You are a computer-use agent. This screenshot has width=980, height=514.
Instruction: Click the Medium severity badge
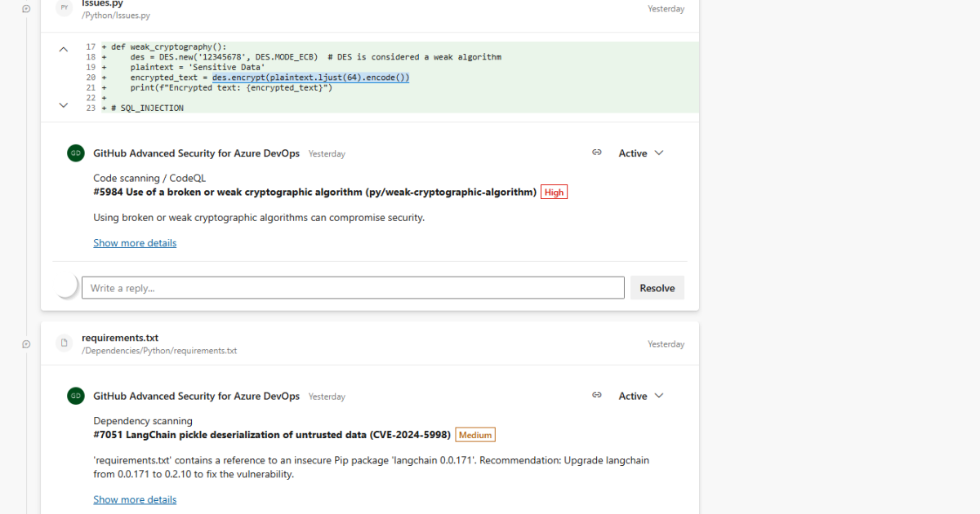[475, 436]
